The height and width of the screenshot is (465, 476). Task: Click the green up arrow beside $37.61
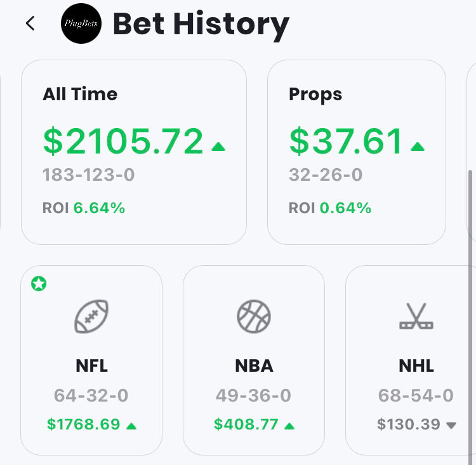(418, 147)
